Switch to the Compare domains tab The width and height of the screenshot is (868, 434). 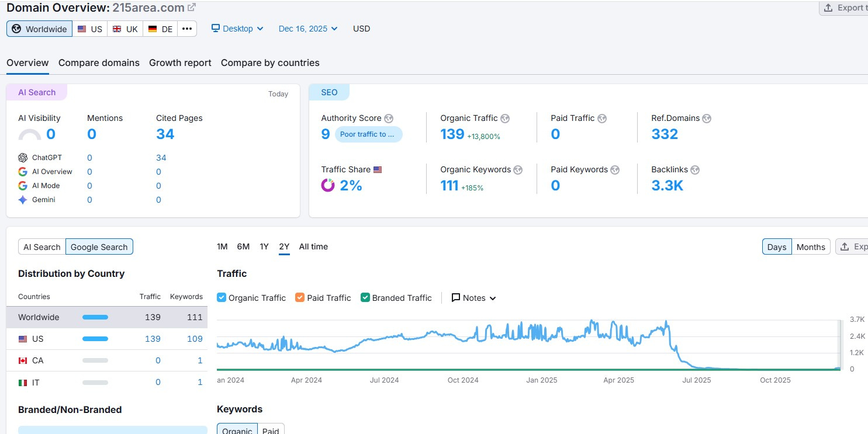[x=99, y=63]
